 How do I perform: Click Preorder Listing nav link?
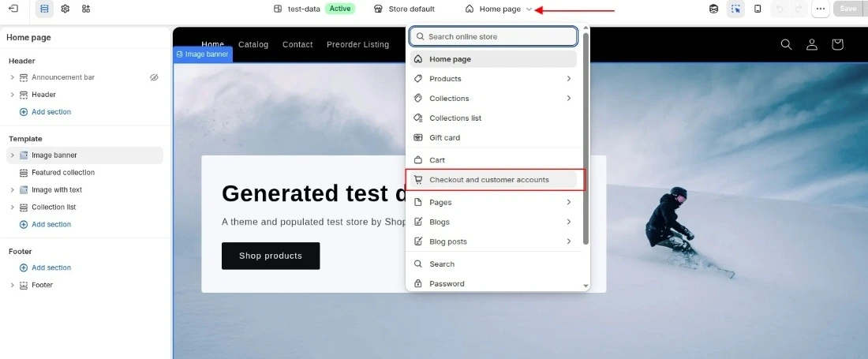(x=357, y=44)
